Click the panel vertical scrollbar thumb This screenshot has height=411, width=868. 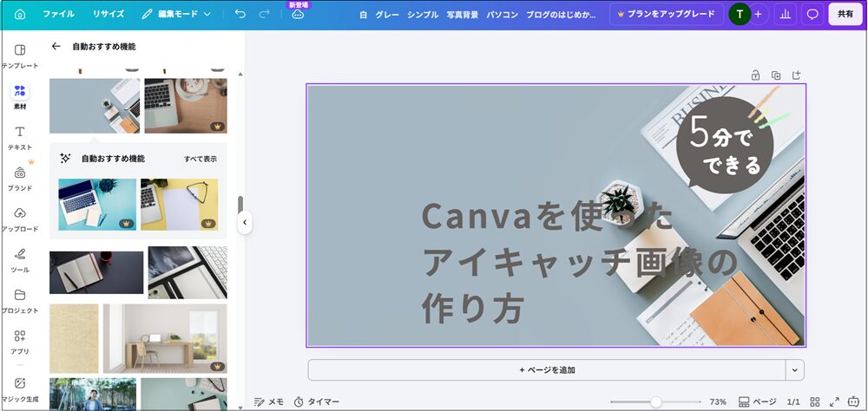240,205
